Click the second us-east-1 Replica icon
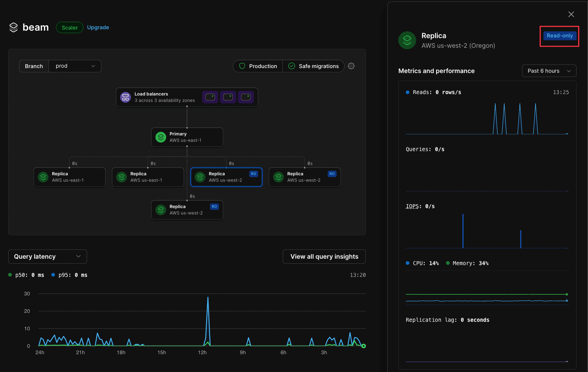The width and height of the screenshot is (588, 372). 122,177
